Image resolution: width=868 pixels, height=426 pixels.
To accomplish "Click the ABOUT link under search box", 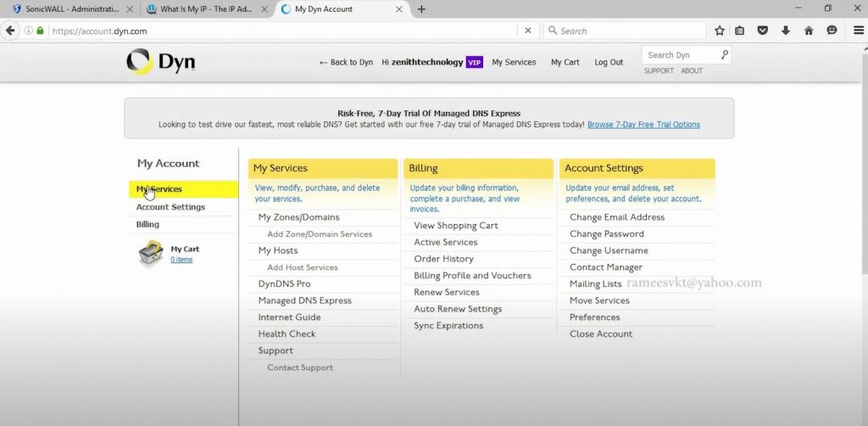I will click(692, 71).
